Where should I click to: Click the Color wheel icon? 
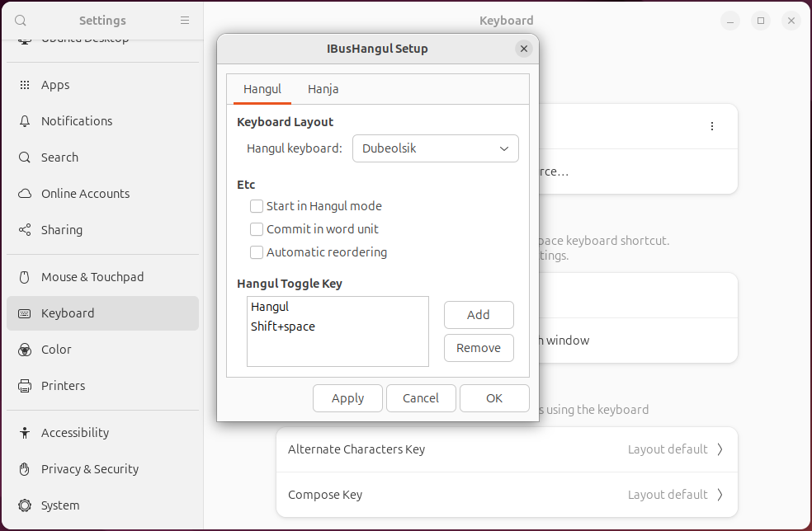[24, 350]
